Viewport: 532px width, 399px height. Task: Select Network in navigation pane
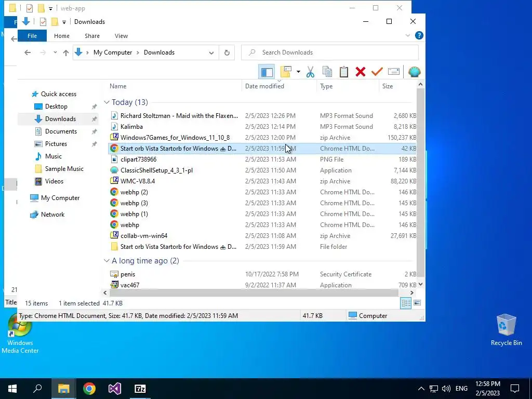tap(52, 215)
